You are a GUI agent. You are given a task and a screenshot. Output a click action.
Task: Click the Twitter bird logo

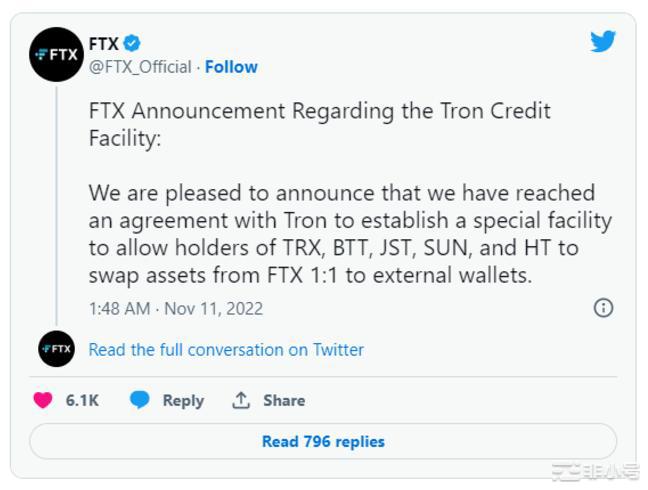[x=603, y=42]
